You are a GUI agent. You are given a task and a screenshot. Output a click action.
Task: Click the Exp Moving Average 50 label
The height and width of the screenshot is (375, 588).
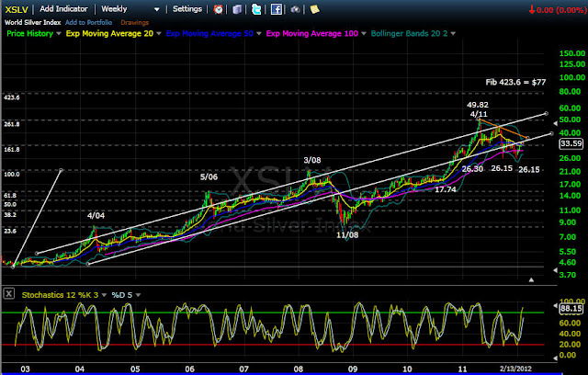[x=209, y=33]
